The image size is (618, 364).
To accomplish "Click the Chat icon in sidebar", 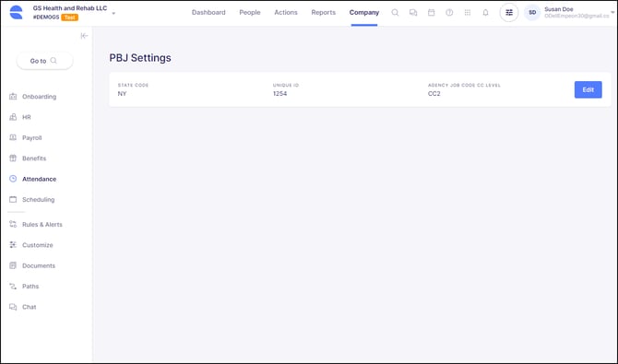I will 13,307.
